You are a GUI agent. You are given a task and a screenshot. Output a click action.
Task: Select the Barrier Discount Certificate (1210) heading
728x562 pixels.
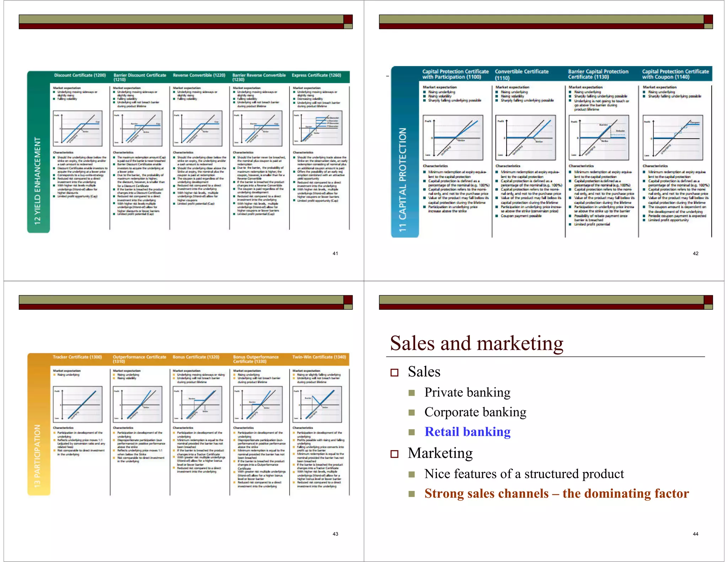(x=140, y=77)
